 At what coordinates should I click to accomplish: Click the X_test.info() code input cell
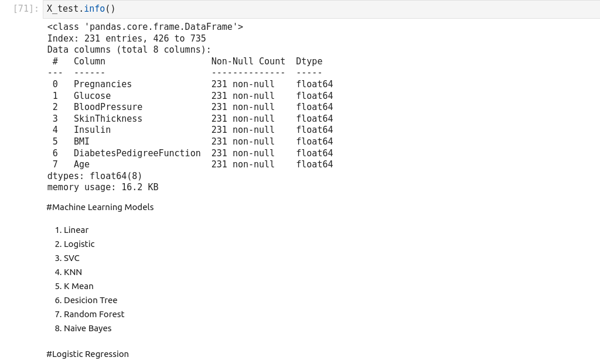[x=321, y=9]
